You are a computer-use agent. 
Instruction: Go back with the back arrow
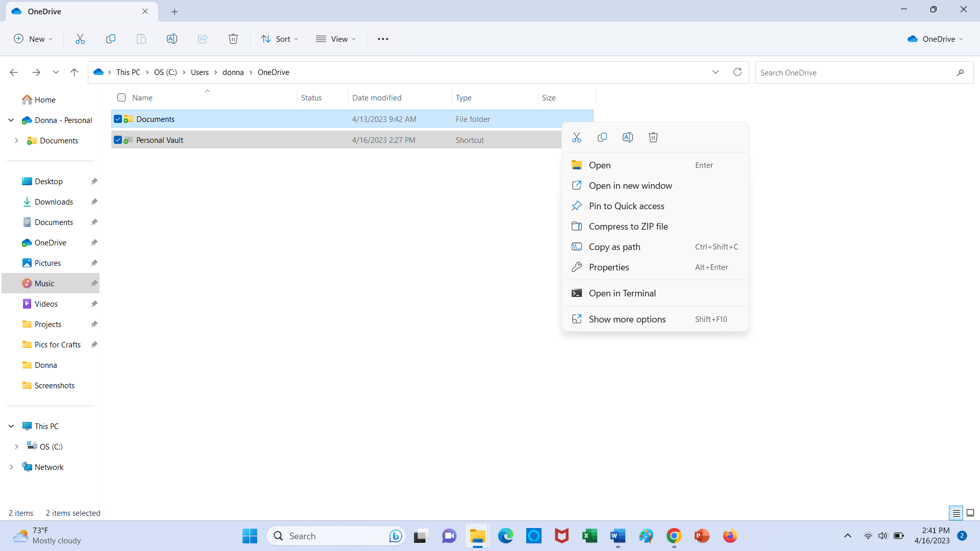14,72
